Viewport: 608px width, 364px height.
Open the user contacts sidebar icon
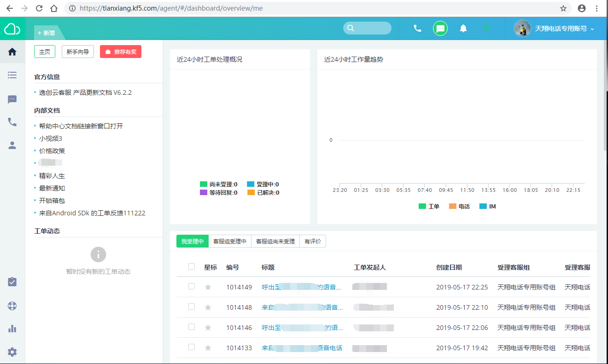[12, 145]
